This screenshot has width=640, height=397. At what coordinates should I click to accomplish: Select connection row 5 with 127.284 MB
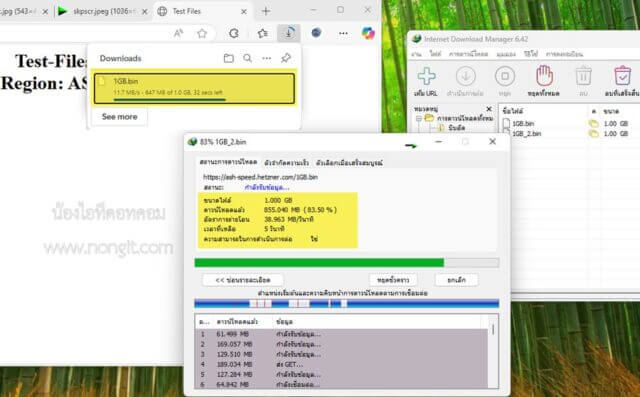341,374
